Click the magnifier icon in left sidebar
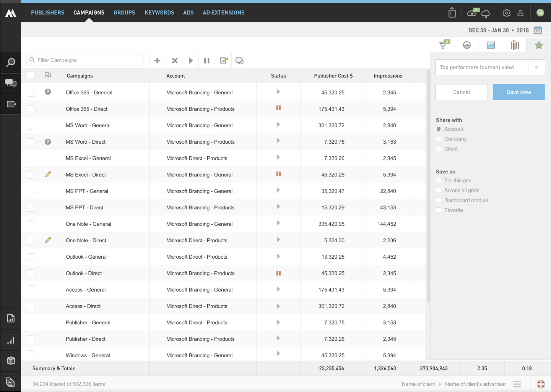 click(x=11, y=62)
